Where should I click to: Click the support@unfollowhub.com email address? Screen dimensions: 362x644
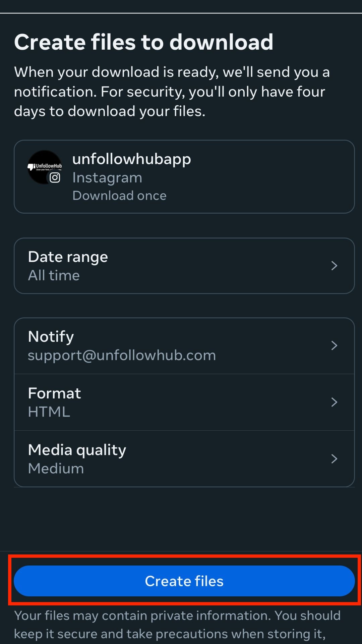122,356
